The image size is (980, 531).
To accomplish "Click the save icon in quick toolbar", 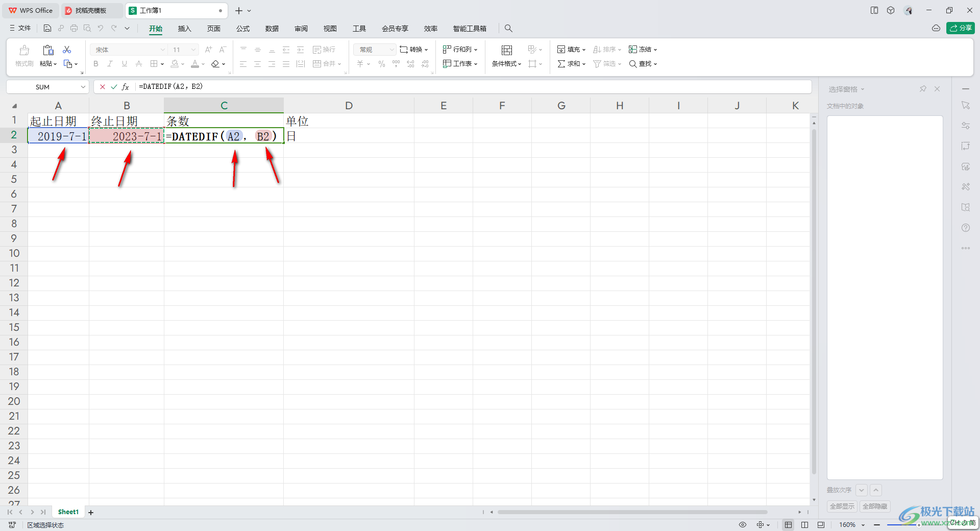I will point(47,28).
